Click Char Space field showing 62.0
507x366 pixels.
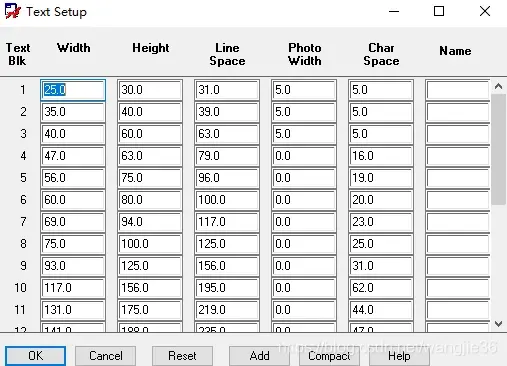coord(381,288)
